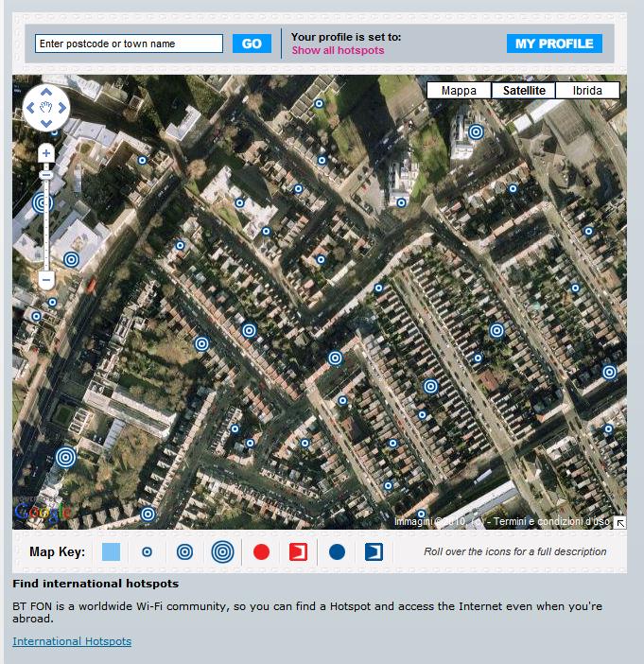644x664 pixels.
Task: Switch to the Ibrida hybrid view
Action: coord(587,91)
